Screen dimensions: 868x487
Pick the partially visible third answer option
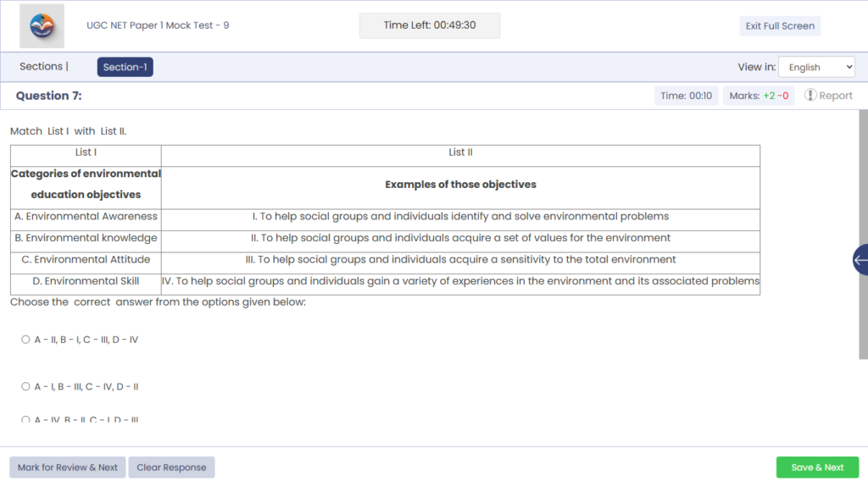pos(25,419)
